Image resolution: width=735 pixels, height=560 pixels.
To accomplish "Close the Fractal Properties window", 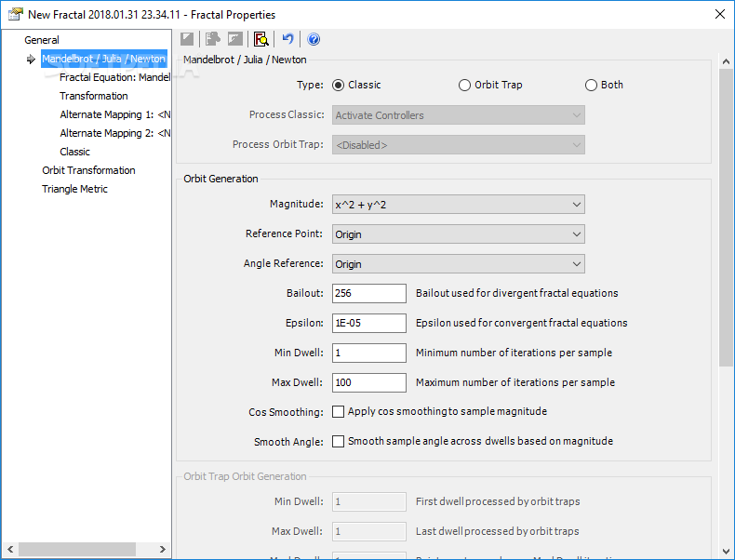I will 720,14.
